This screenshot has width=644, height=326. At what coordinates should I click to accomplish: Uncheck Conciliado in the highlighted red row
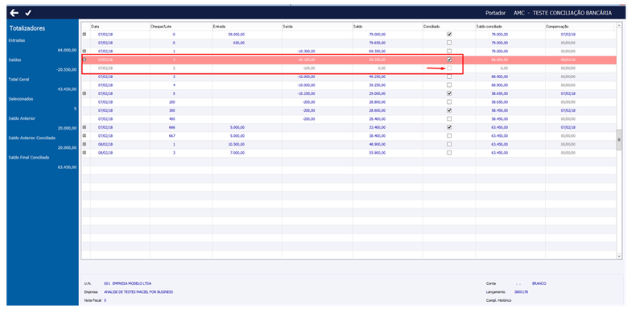click(x=449, y=60)
